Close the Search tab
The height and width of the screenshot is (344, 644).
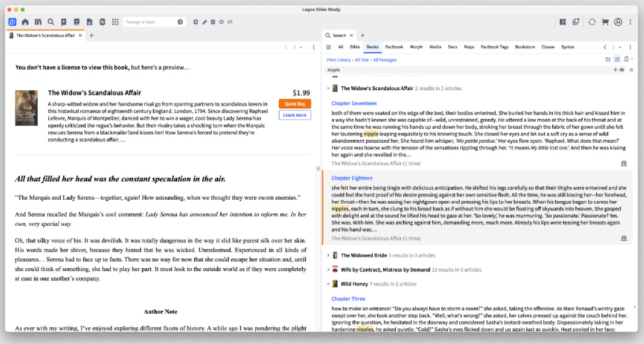[351, 36]
